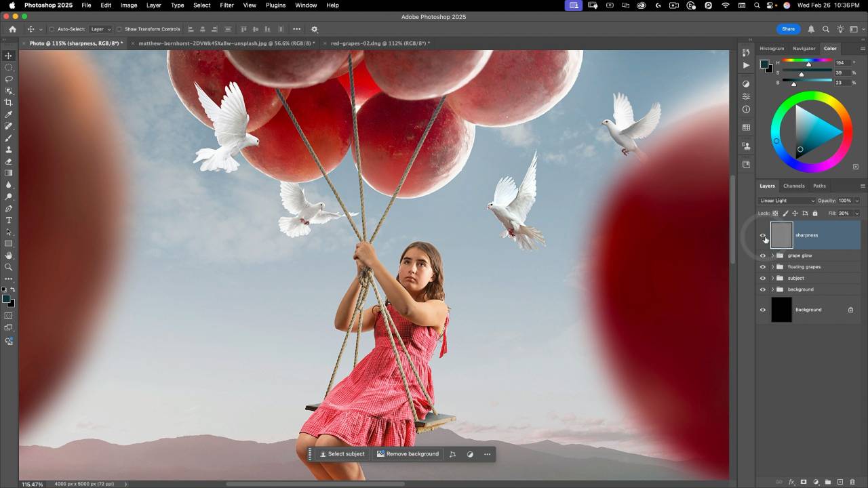Click the blue Share button
Screen dimensions: 868x488
pos(788,29)
